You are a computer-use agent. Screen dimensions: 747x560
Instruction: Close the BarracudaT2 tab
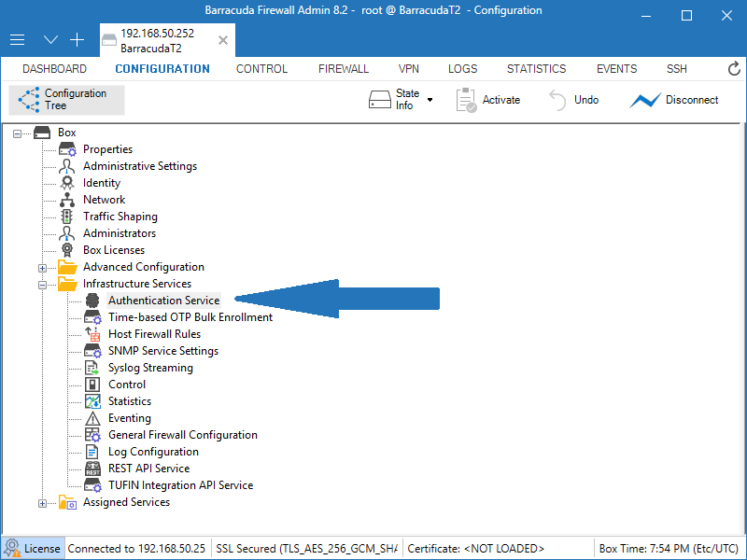coord(222,40)
